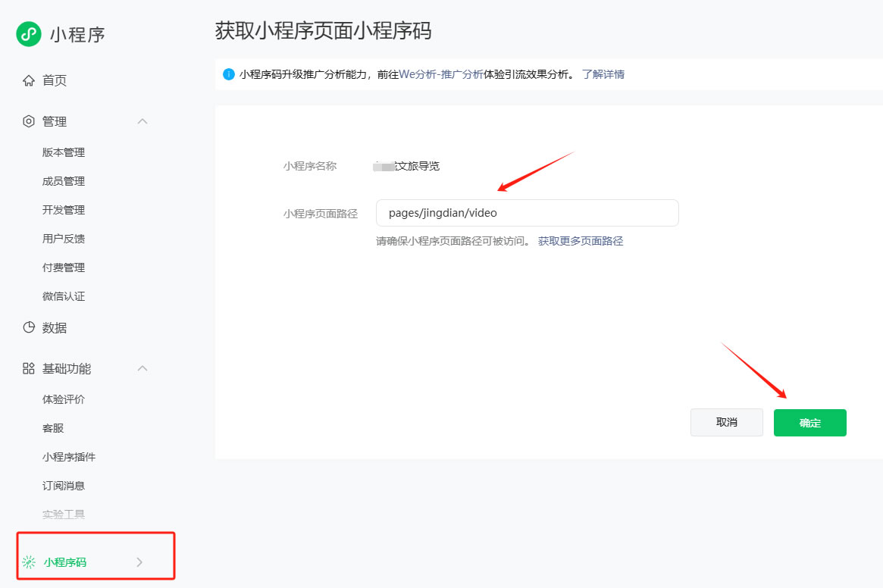Click the grid icon beside 基础功能

tap(29, 368)
